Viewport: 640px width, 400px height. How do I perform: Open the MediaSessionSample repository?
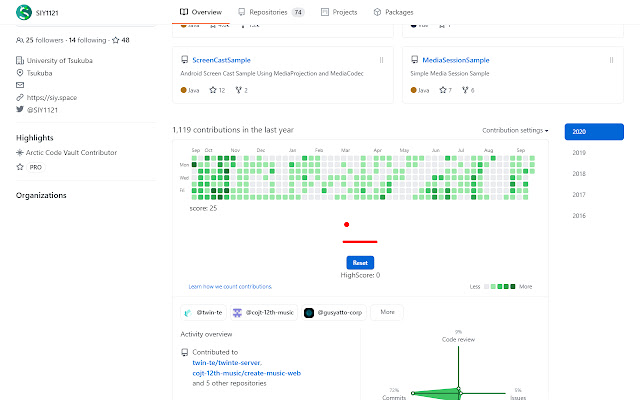coord(456,60)
